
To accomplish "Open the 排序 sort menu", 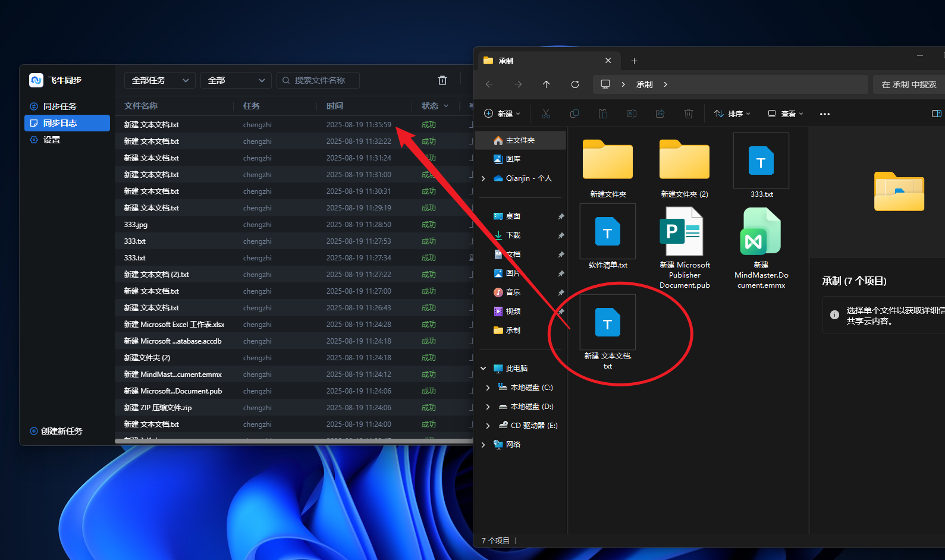I will click(732, 114).
